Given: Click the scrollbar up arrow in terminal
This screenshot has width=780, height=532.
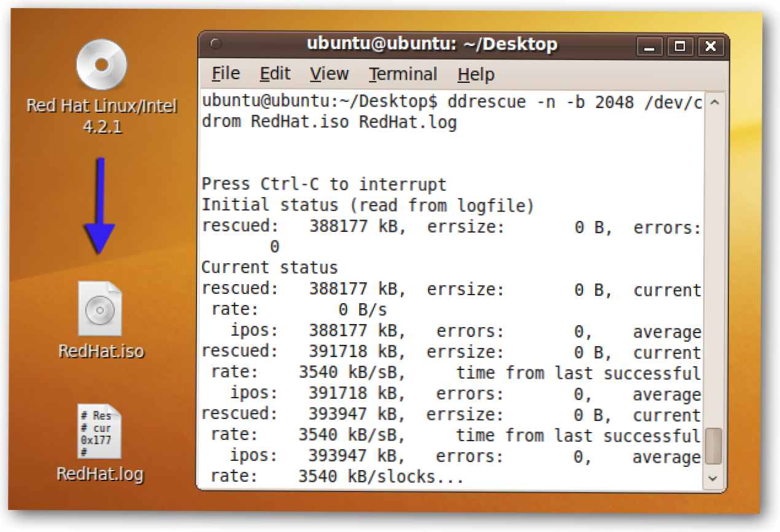Looking at the screenshot, I should (713, 103).
